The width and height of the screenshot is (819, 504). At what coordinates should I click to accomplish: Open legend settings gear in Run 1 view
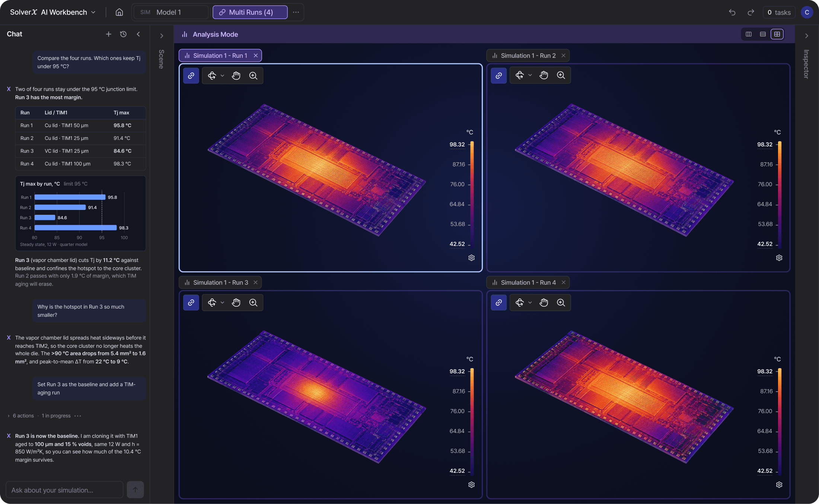pyautogui.click(x=471, y=258)
